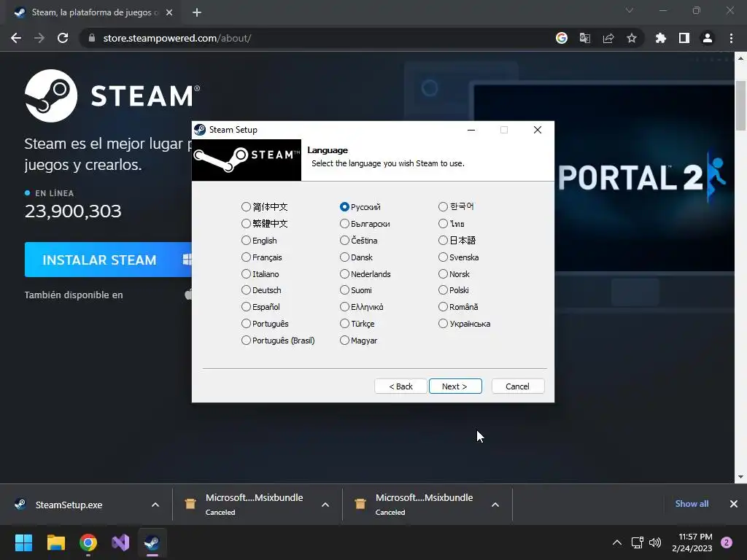
Task: Click the volume tray icon
Action: 655,542
